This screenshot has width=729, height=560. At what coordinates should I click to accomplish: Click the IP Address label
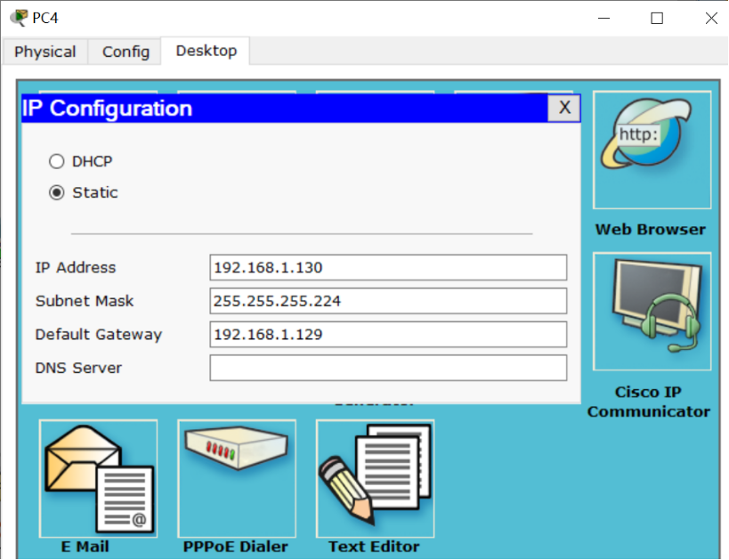point(76,267)
